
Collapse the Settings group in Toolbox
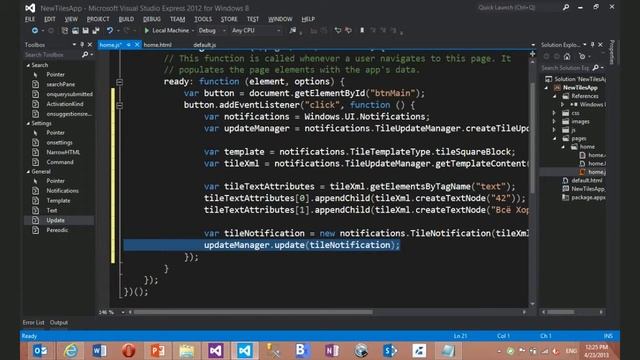28,123
